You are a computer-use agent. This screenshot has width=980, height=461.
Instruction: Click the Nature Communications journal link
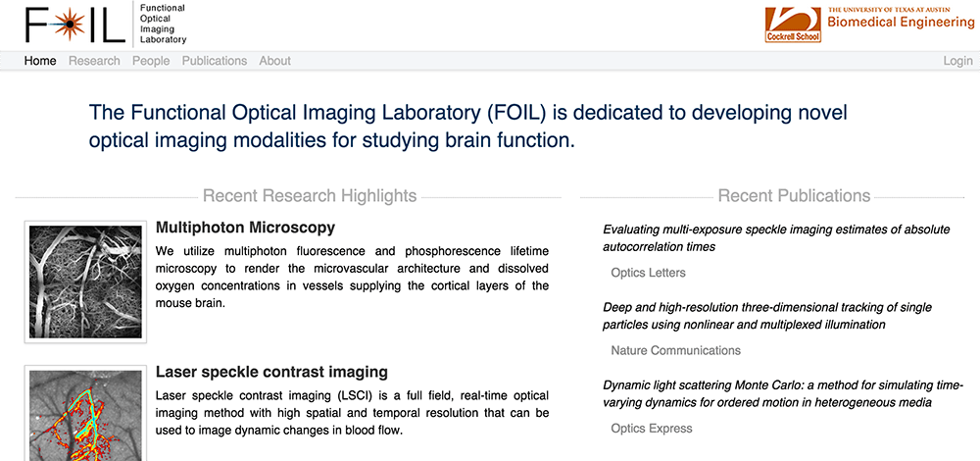pos(675,350)
